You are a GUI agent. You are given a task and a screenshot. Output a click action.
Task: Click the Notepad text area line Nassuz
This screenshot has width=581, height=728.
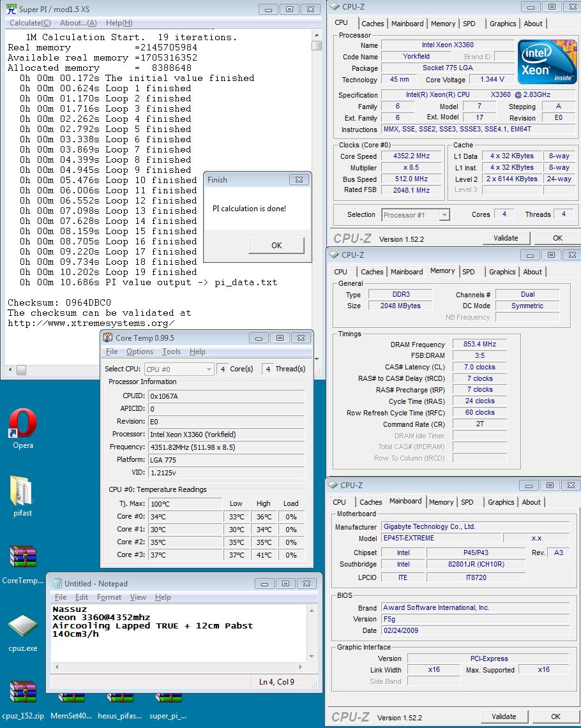tap(70, 609)
